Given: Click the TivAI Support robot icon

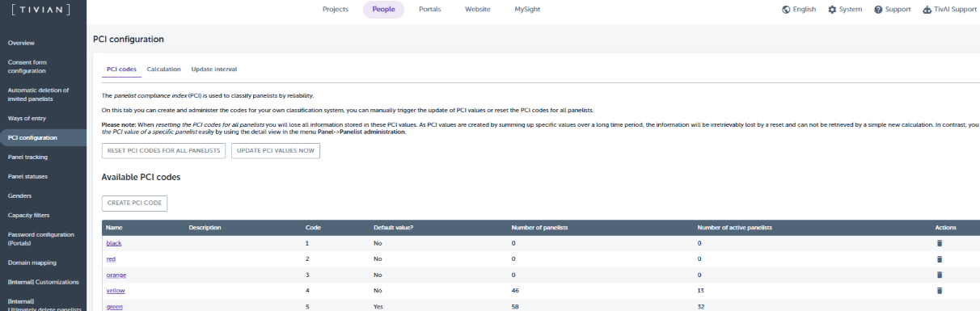Looking at the screenshot, I should click(927, 10).
